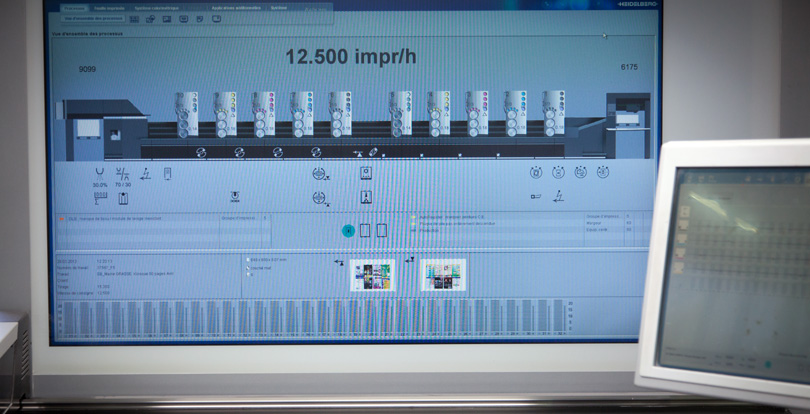
Task: Open the light reverse-side sheet thumbnail
Action: coord(443,274)
